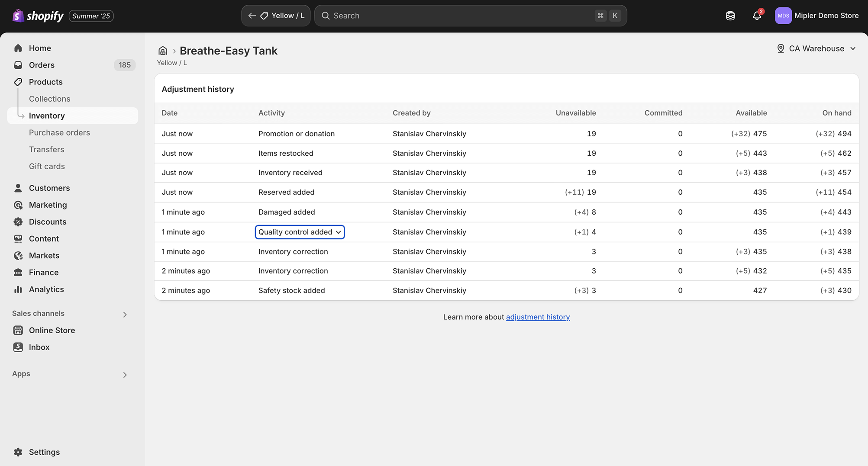Click the Summer '25 edition badge
868x466 pixels.
(91, 16)
